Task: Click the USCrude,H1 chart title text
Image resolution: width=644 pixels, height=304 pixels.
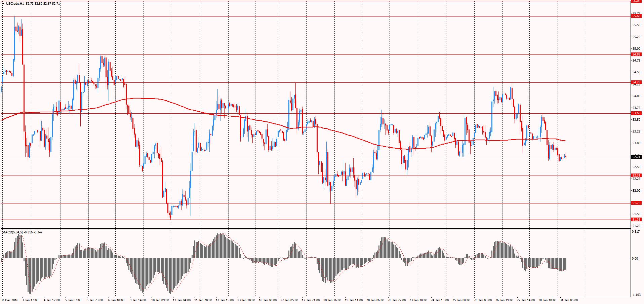Action: click(x=15, y=4)
